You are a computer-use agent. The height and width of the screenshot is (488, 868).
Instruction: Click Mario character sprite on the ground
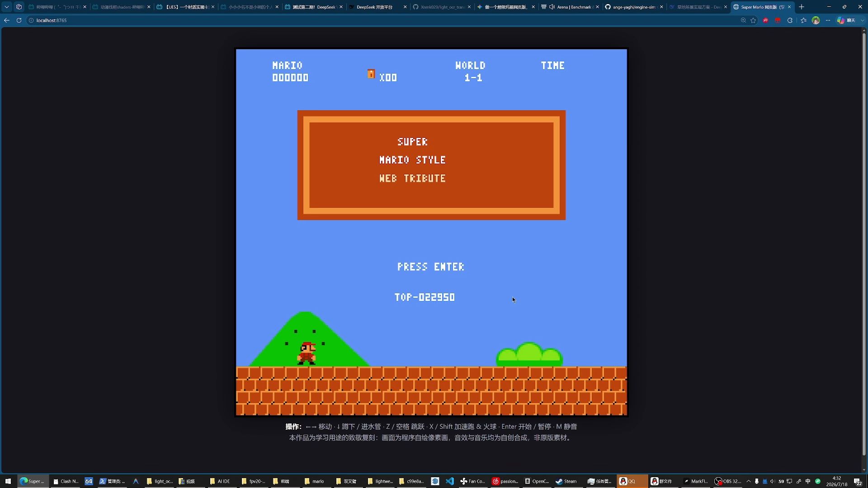(307, 353)
